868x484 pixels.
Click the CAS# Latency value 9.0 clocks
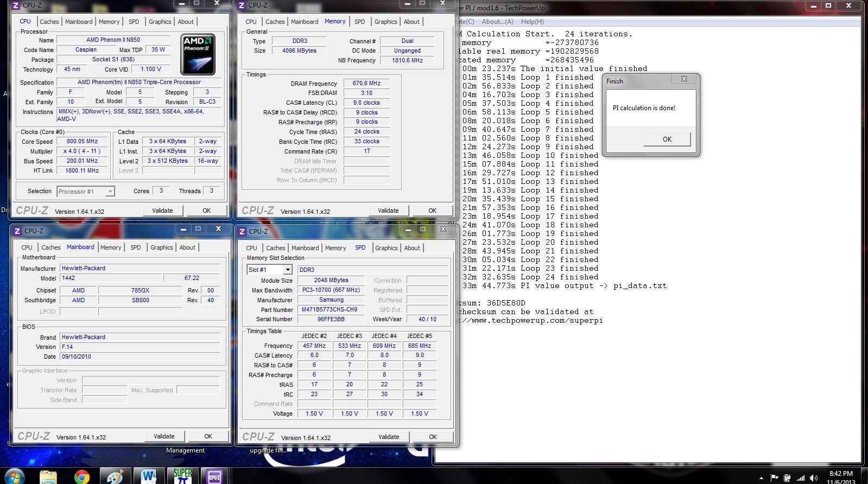coord(366,103)
